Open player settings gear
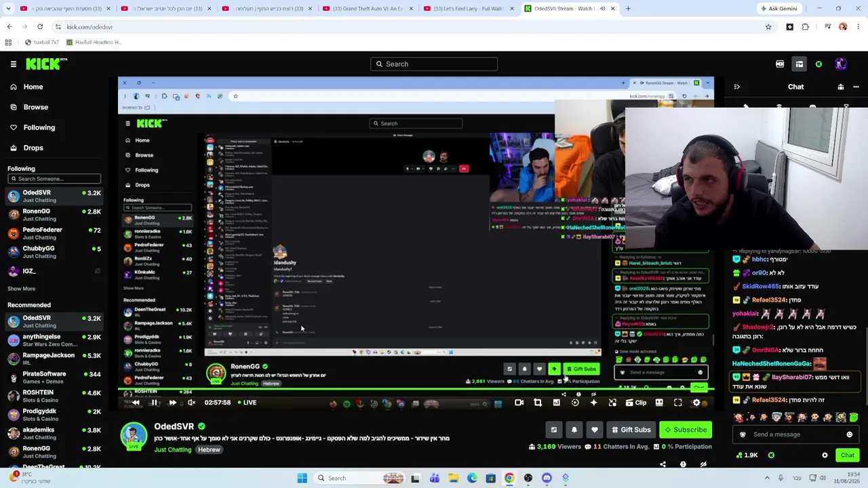The height and width of the screenshot is (488, 868). pyautogui.click(x=696, y=403)
